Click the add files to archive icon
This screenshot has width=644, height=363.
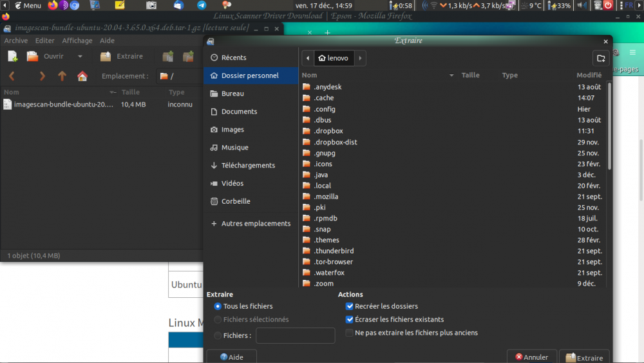click(x=167, y=57)
